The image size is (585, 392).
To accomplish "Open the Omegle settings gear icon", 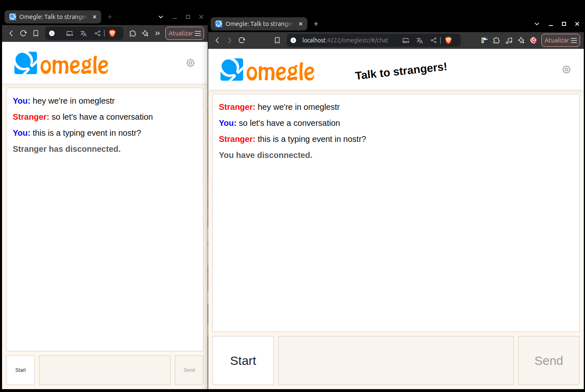I will tap(566, 70).
